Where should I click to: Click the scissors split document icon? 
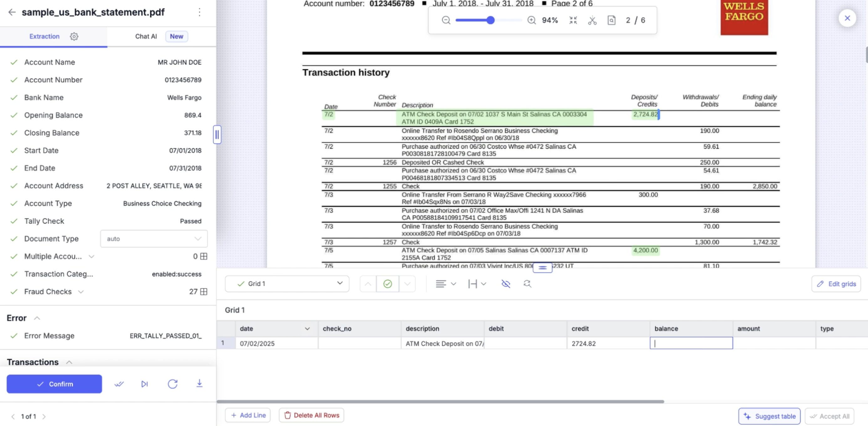[x=592, y=20]
